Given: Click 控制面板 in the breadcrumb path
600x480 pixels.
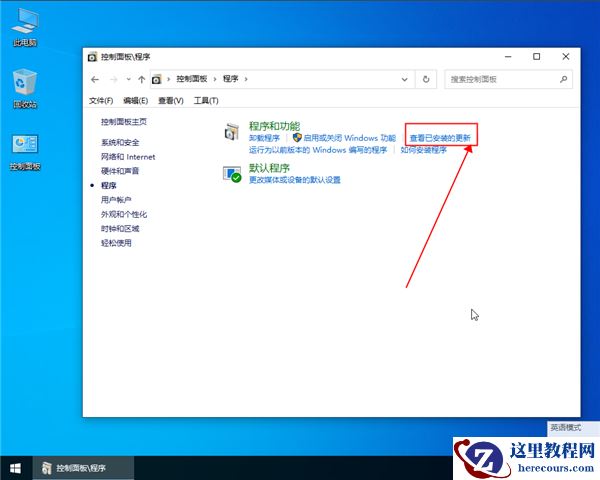Looking at the screenshot, I should click(x=191, y=79).
